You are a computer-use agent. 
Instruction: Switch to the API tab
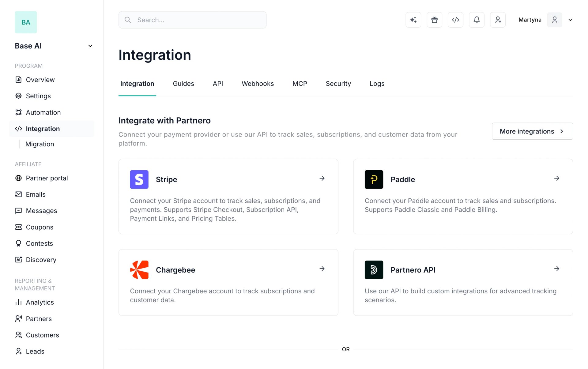tap(218, 84)
